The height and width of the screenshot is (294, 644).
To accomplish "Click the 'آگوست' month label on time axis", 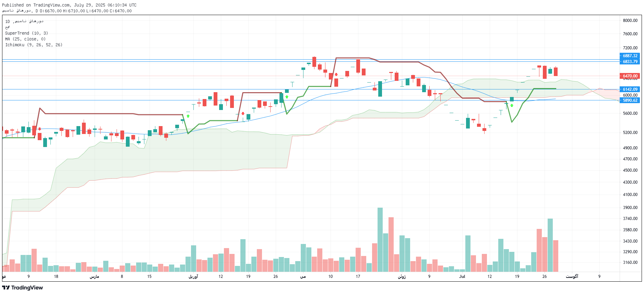I will [572, 277].
